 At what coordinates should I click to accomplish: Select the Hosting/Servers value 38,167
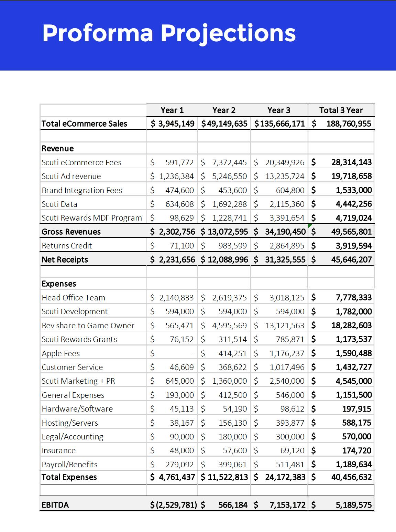[x=182, y=423]
